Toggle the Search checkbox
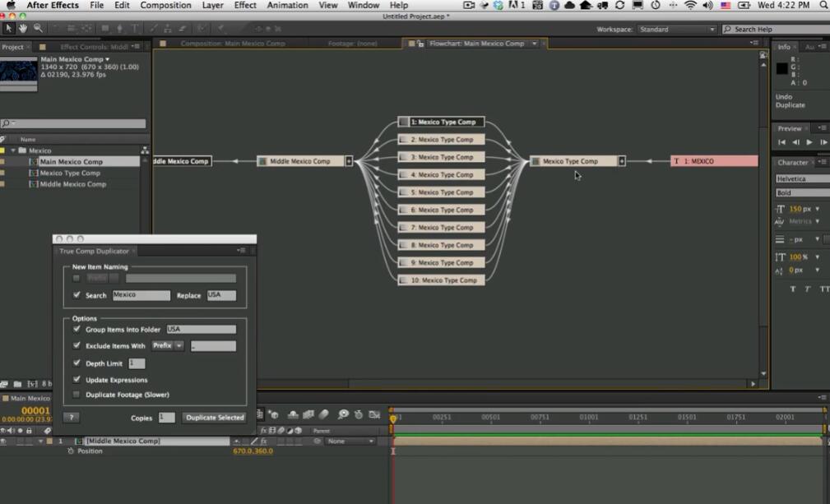This screenshot has height=504, width=830. (77, 294)
